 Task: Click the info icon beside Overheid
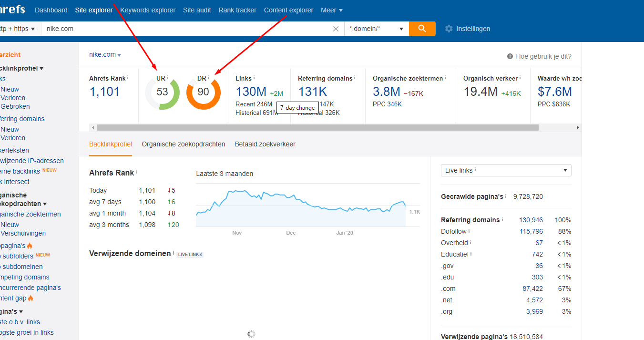click(470, 242)
